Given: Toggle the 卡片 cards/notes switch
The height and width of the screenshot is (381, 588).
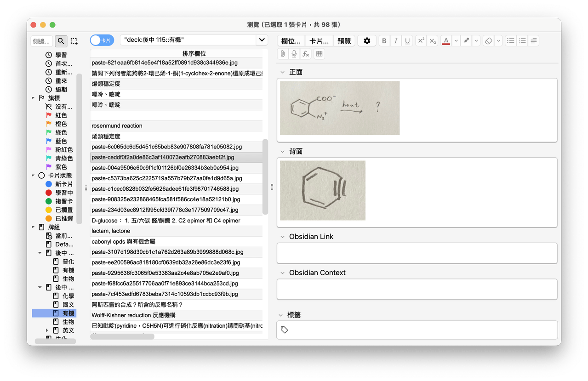Looking at the screenshot, I should 102,40.
